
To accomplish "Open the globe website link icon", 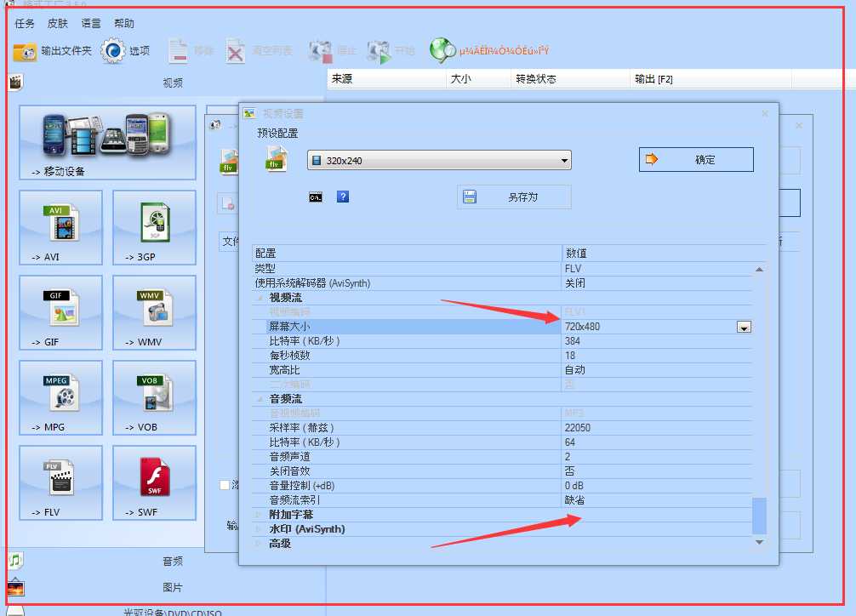I will pos(442,50).
